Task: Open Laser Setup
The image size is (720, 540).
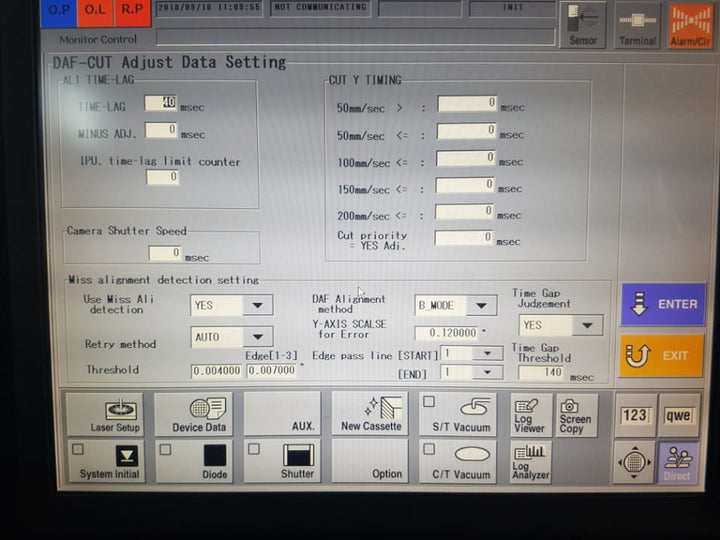Action: click(104, 414)
